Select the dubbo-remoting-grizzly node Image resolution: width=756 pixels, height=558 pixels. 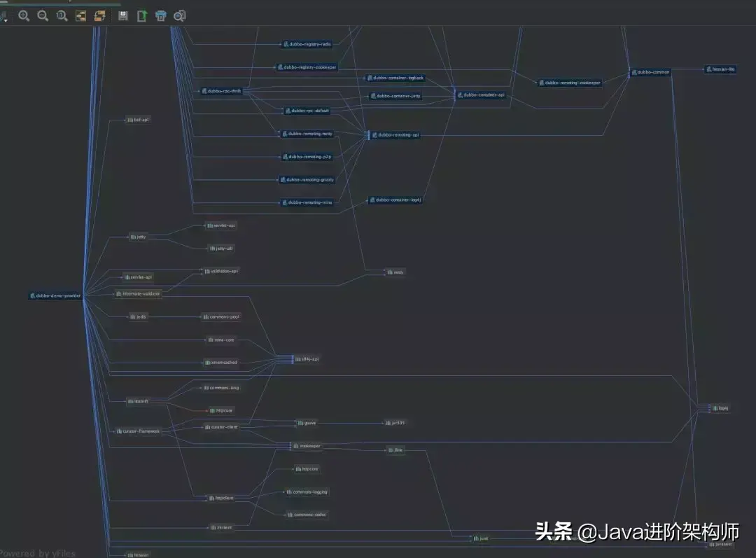(x=307, y=179)
